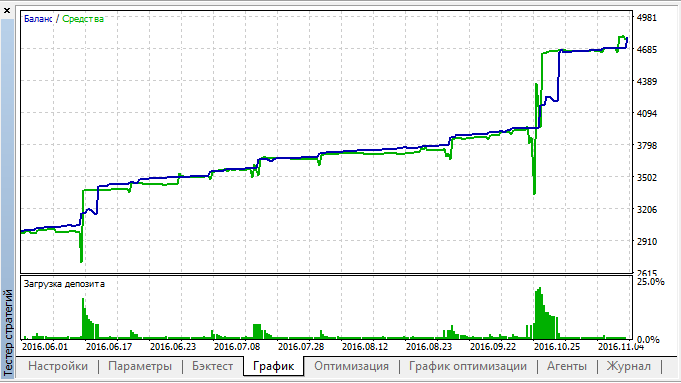Click the 2016.06.17 date label
The height and width of the screenshot is (383, 681).
109,347
